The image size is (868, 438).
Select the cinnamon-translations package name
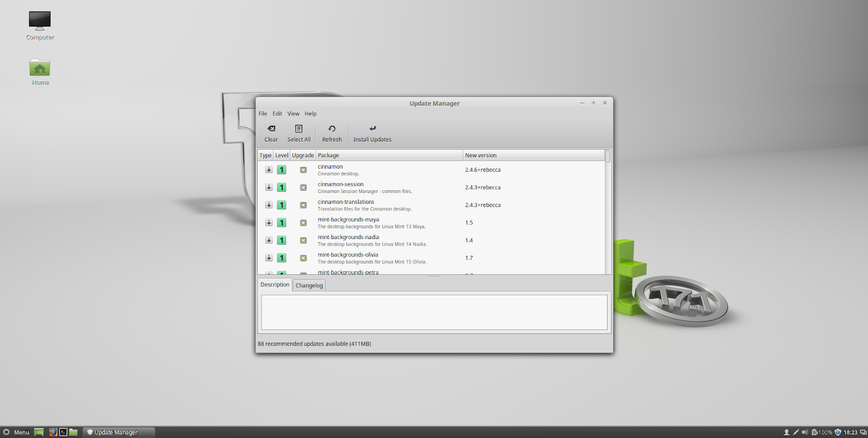[346, 202]
